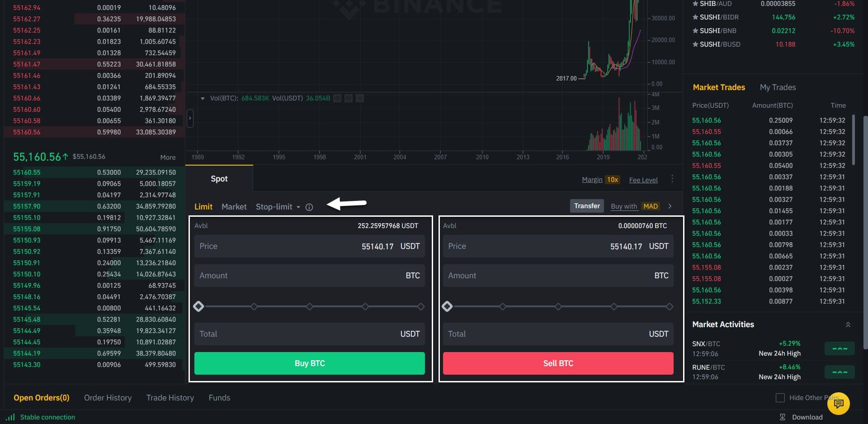Open the Open Orders(0) tab

(x=42, y=398)
